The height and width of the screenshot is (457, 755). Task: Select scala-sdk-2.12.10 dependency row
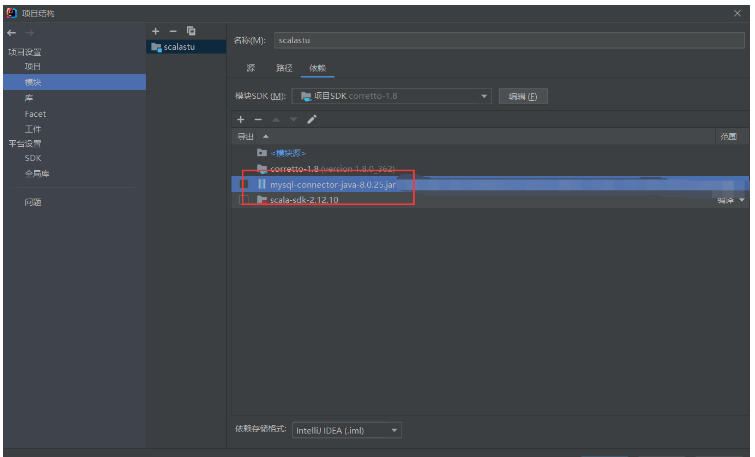(x=490, y=199)
